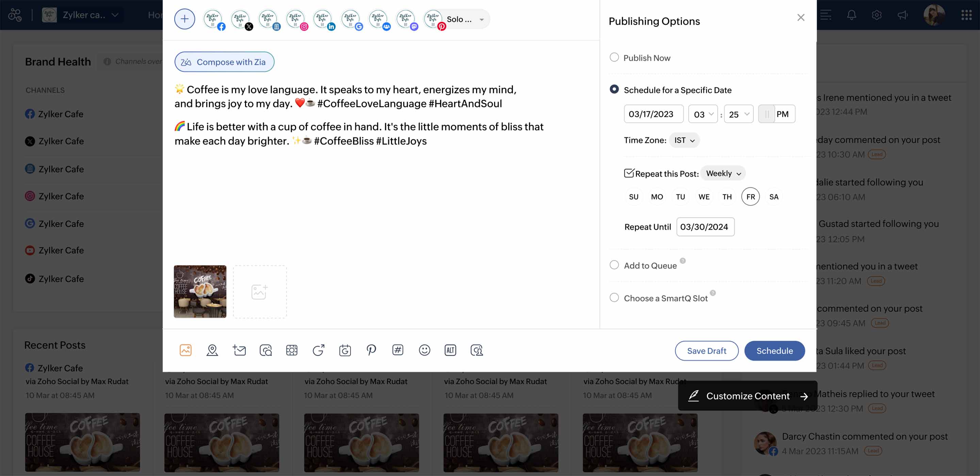Select the MO weekday option
Viewport: 980px width, 476px height.
point(657,197)
